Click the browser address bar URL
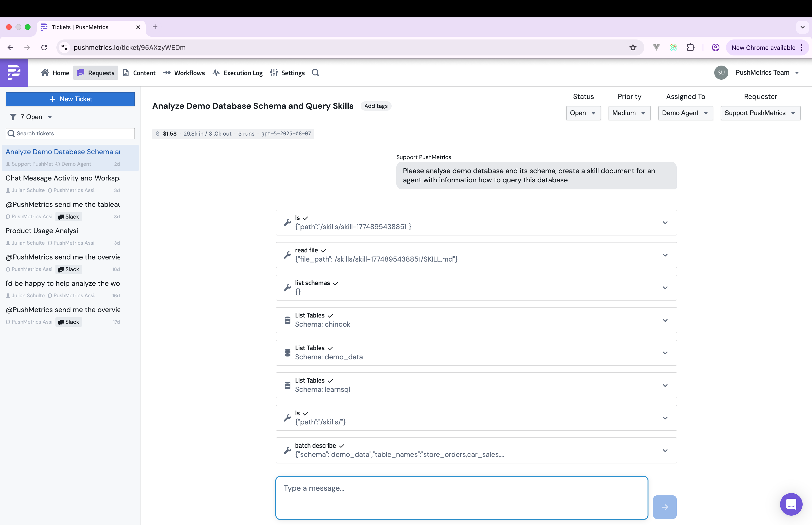812x525 pixels. pos(129,47)
